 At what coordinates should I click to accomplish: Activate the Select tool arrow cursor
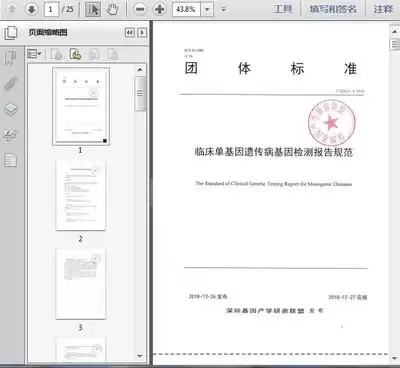click(x=93, y=9)
